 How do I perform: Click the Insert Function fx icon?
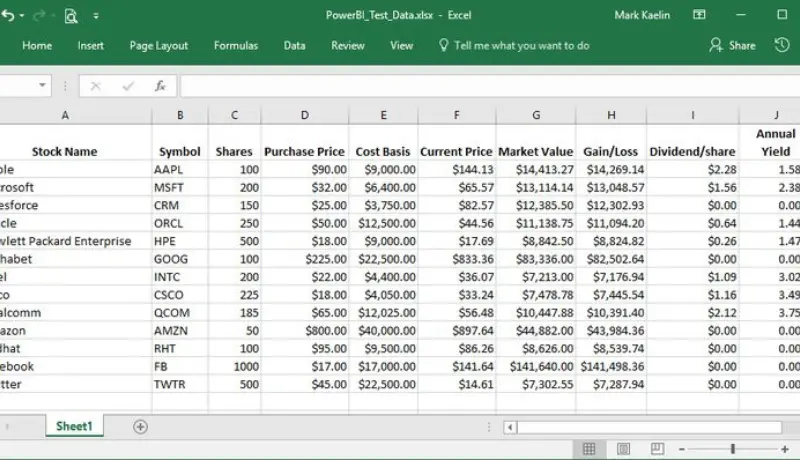click(x=160, y=86)
